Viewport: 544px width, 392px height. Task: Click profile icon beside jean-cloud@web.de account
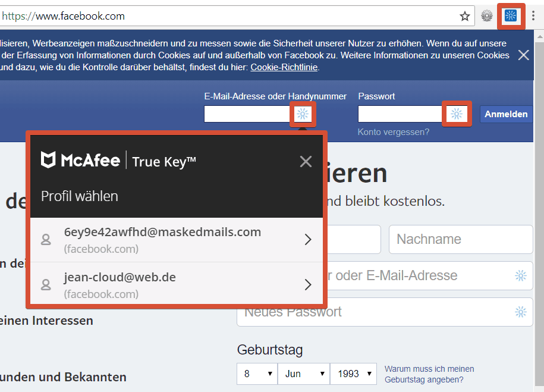coord(46,285)
